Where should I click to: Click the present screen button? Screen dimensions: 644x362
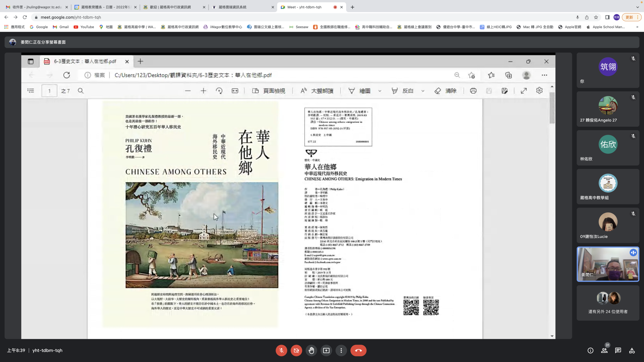(x=326, y=350)
